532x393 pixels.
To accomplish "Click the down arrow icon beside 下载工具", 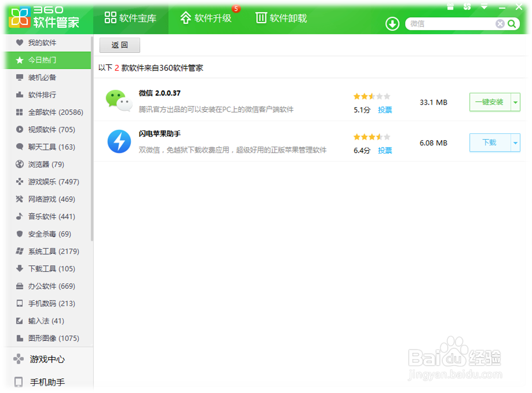I will point(20,268).
